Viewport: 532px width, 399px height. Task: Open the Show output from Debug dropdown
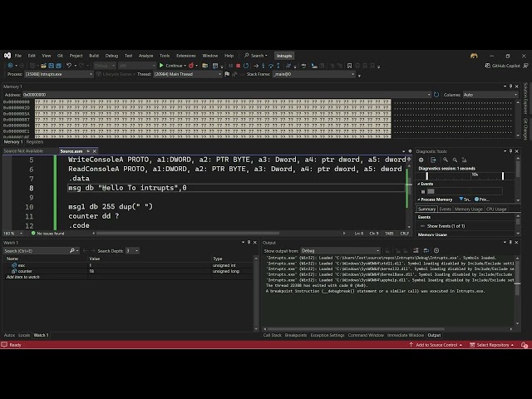point(340,251)
